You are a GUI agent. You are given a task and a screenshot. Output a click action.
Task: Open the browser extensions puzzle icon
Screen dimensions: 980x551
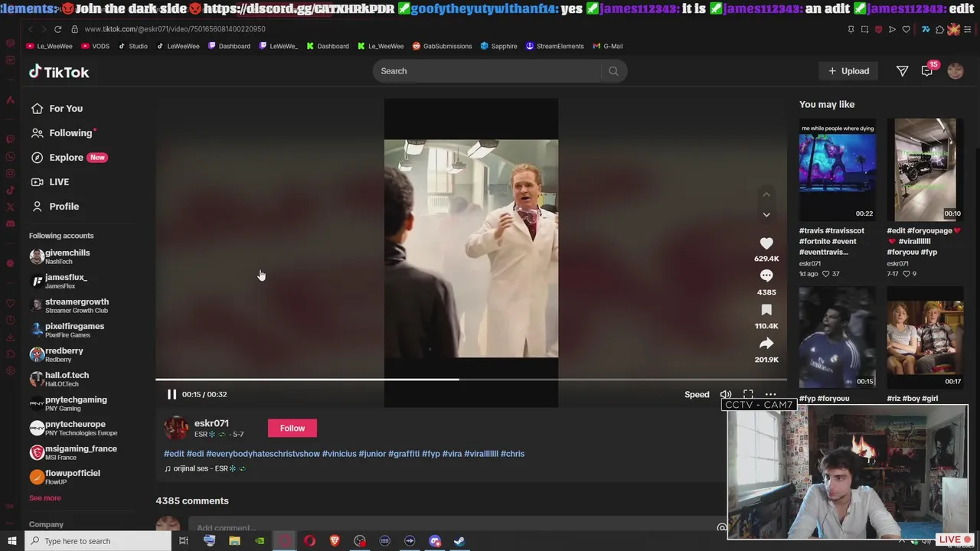tap(939, 29)
